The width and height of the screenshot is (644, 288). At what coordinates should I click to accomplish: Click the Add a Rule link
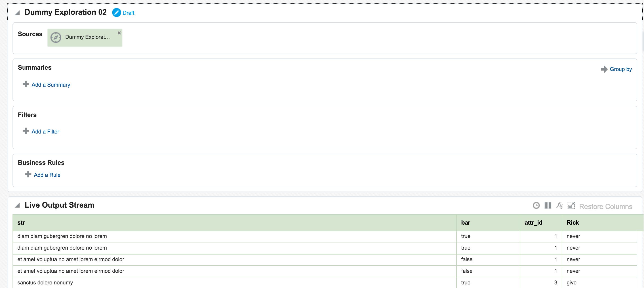tap(47, 175)
